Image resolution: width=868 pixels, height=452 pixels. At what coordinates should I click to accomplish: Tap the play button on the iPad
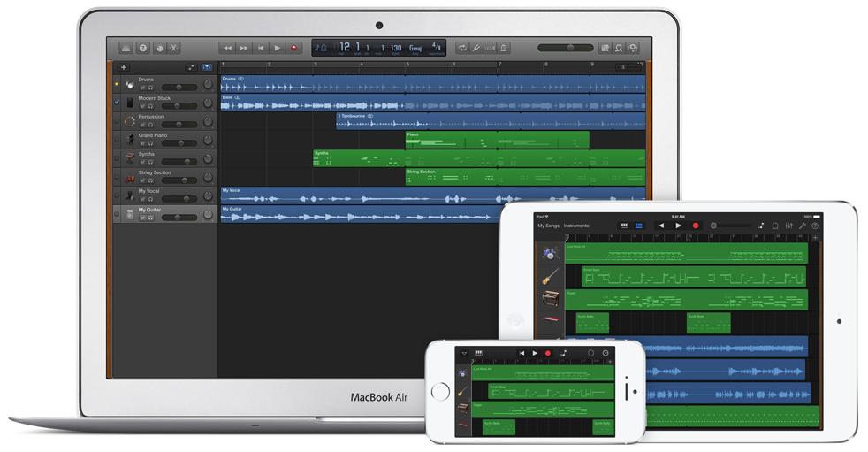coord(678,226)
